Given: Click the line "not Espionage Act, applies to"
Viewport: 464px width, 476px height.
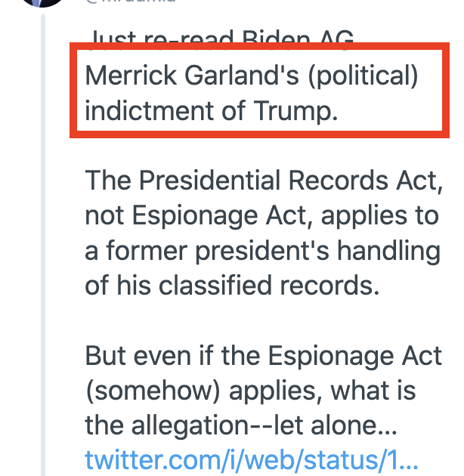Looking at the screenshot, I should [262, 216].
